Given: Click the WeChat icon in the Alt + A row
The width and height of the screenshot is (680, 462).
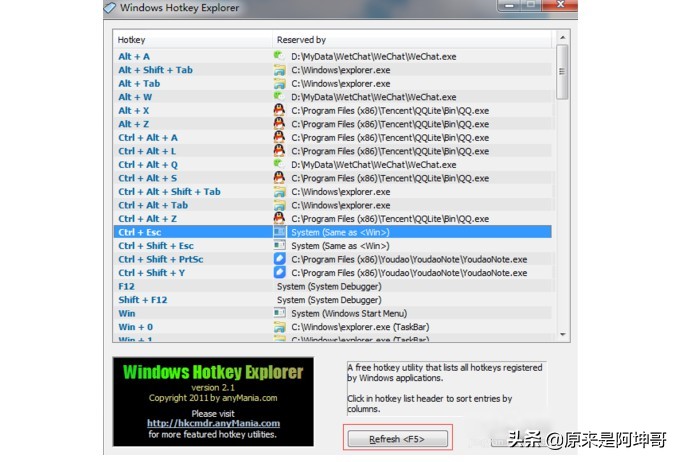Looking at the screenshot, I should [x=279, y=56].
